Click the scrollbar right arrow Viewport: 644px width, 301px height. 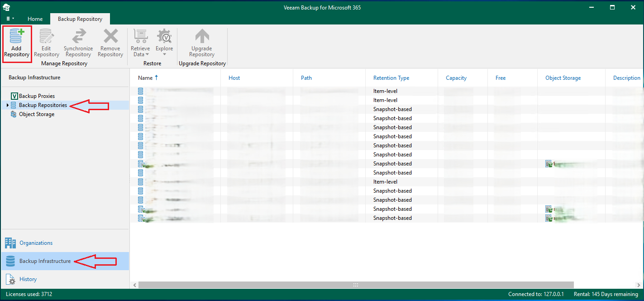(638, 285)
